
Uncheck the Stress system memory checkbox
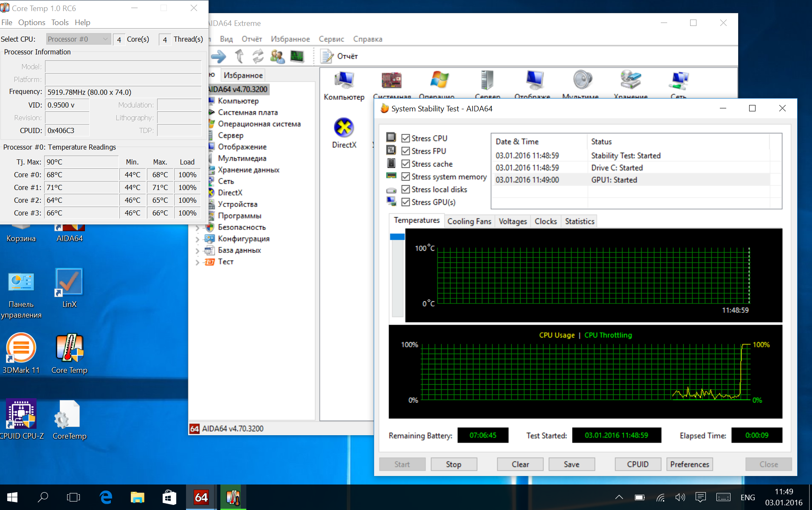click(406, 177)
